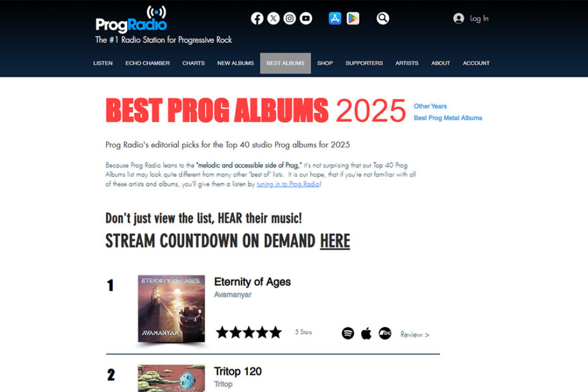Click the tuning in to Prog Radio link
The width and height of the screenshot is (588, 392).
pyautogui.click(x=288, y=184)
